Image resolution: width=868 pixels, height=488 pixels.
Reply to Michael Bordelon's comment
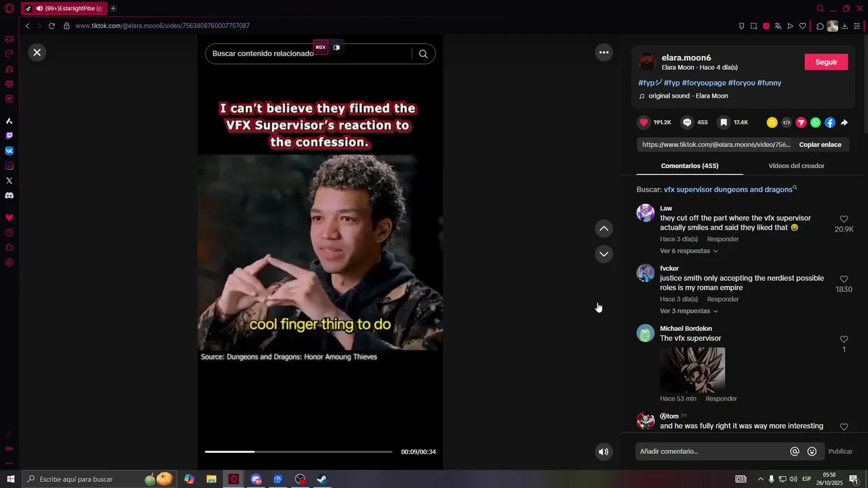point(721,399)
